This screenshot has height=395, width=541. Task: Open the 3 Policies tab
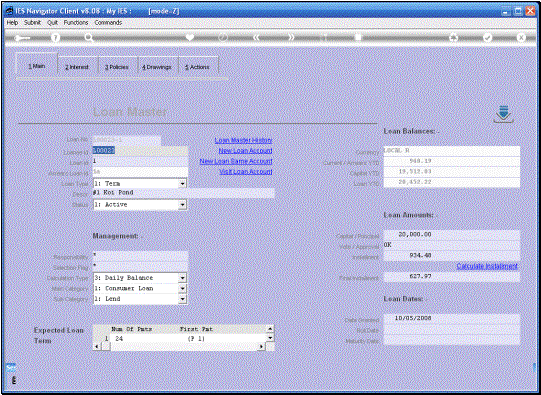tap(117, 67)
